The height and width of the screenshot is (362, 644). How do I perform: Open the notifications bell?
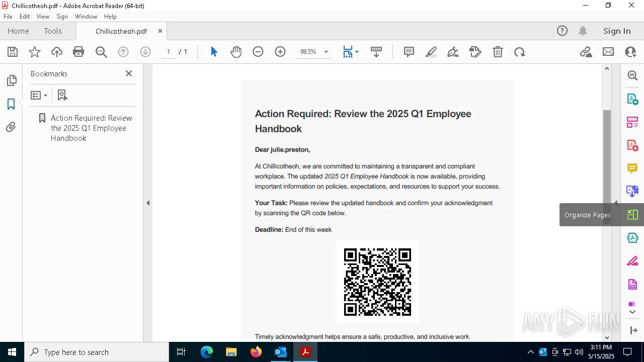click(x=583, y=31)
